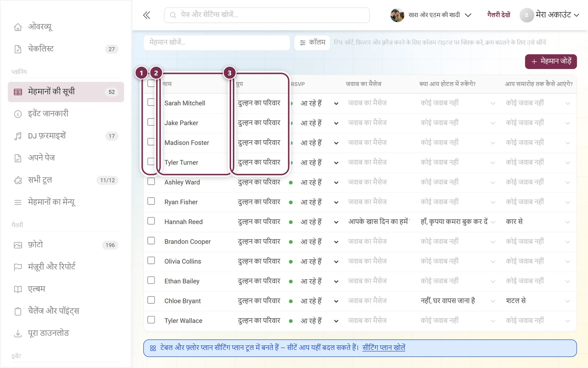Focus the मेहमान खोजें search field
The height and width of the screenshot is (368, 588).
(x=217, y=43)
